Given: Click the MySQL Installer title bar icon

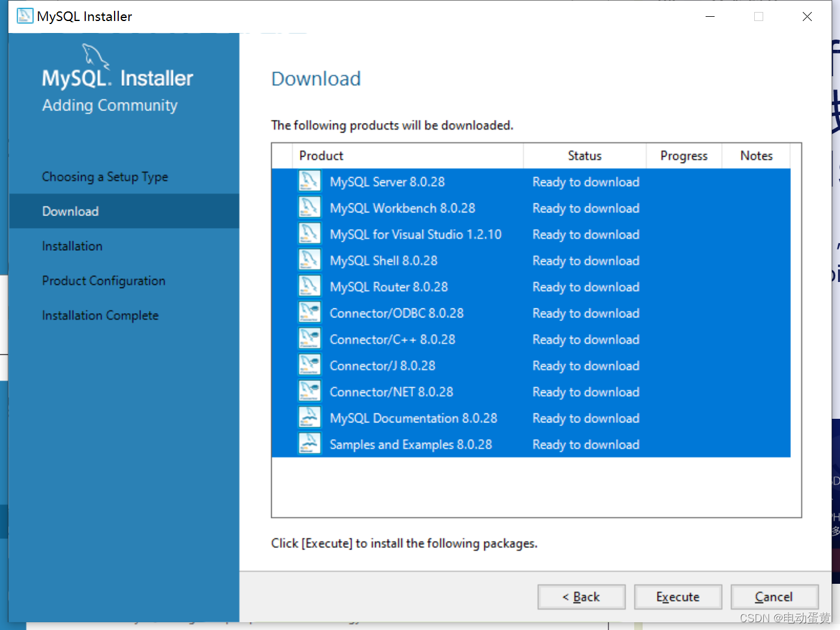Looking at the screenshot, I should click(x=25, y=16).
